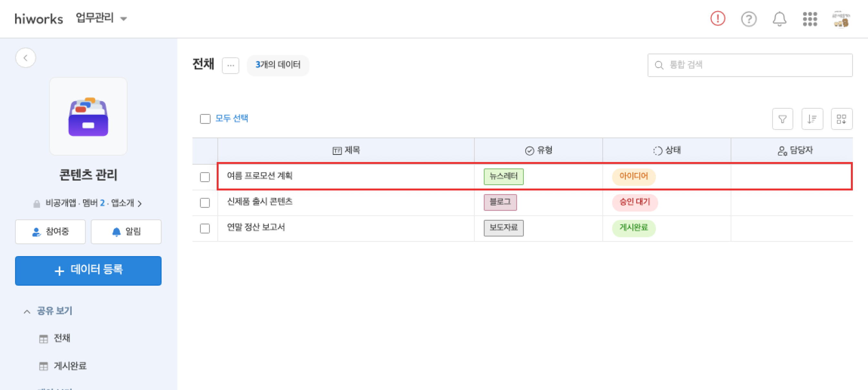This screenshot has width=868, height=390.
Task: Click the red alert exclamation icon
Action: (x=718, y=18)
